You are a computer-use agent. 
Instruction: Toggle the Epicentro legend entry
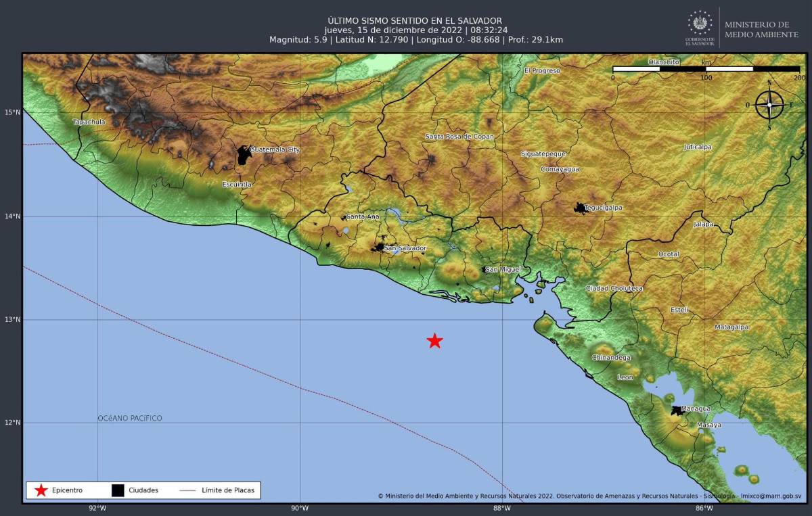coord(58,490)
